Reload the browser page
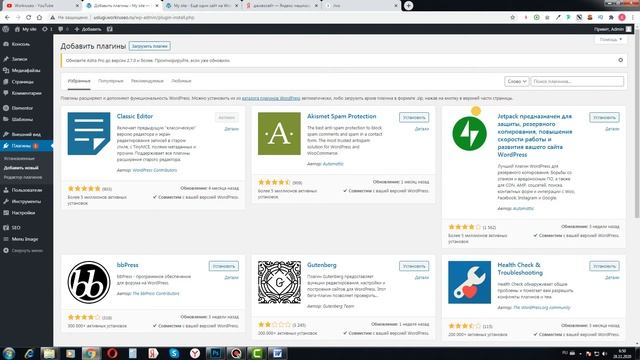This screenshot has height=360, width=640. [x=29, y=18]
